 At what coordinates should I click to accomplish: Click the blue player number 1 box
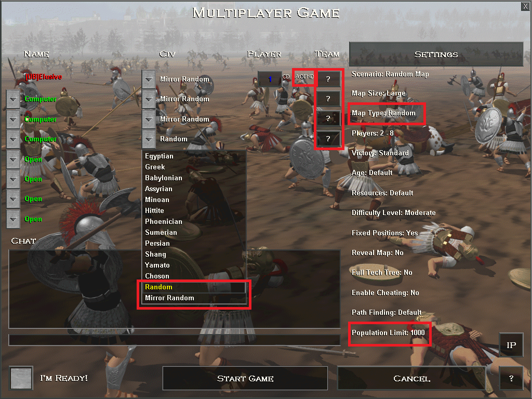(270, 79)
